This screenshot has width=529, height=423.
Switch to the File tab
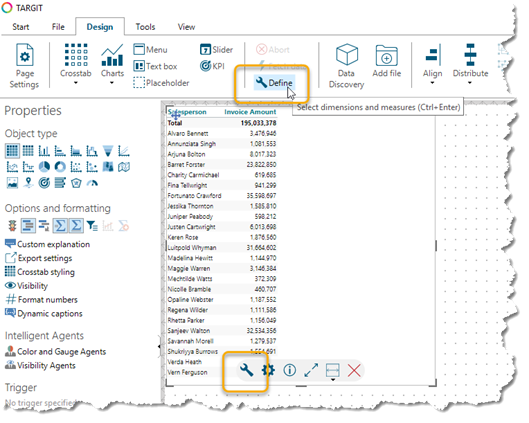click(58, 27)
